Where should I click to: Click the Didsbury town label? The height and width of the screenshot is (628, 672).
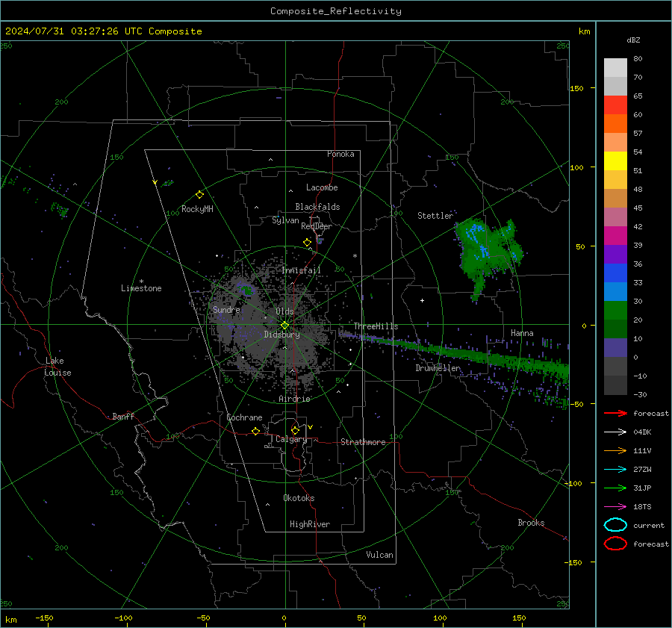pyautogui.click(x=281, y=335)
